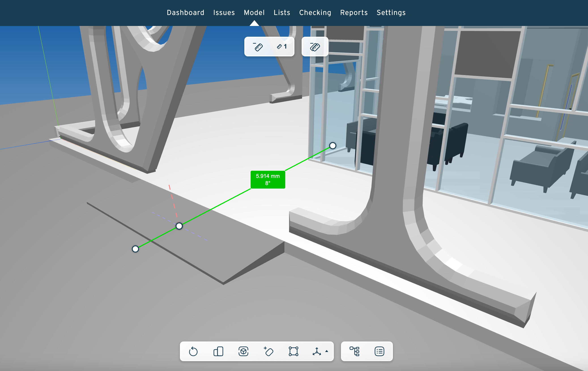This screenshot has width=588, height=371.
Task: Open the Lists tab
Action: 282,13
